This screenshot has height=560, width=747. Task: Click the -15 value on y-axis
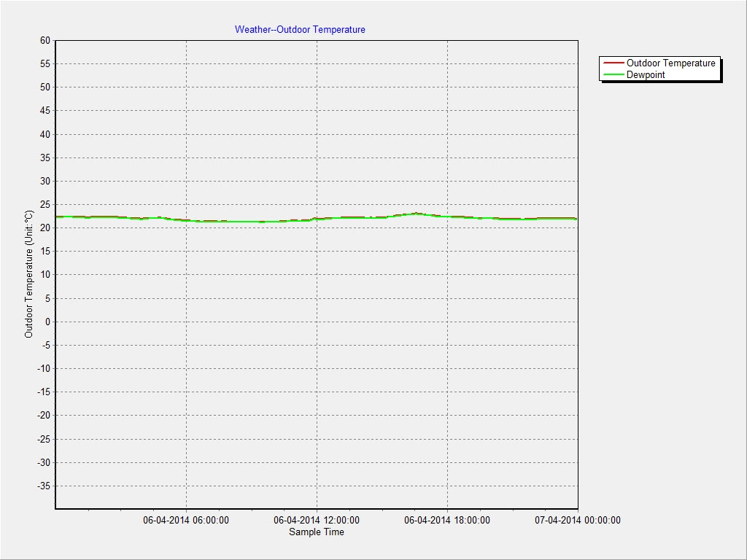pyautogui.click(x=43, y=392)
